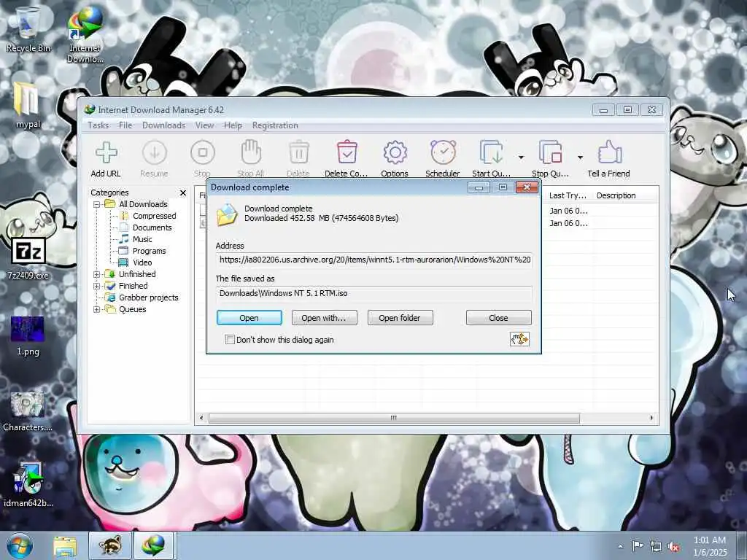Click the 1.png desktop thumbnail
Viewport: 747px width, 560px height.
pyautogui.click(x=28, y=335)
